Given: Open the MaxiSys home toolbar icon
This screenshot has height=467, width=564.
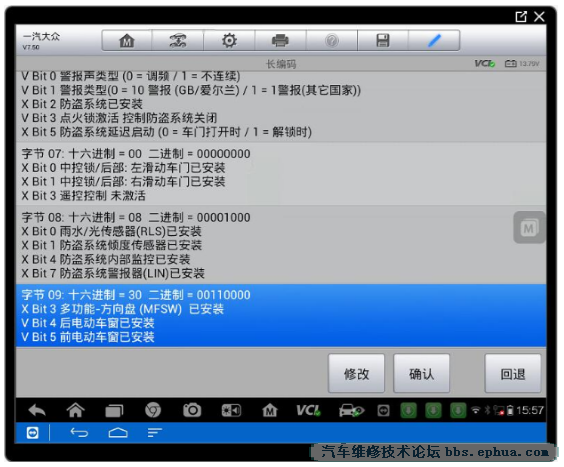Looking at the screenshot, I should click(x=127, y=40).
